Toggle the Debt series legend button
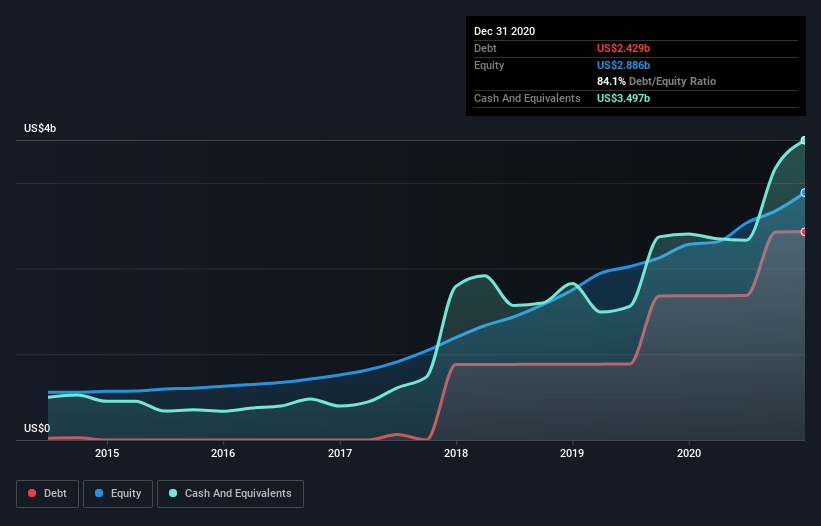The height and width of the screenshot is (526, 821). pyautogui.click(x=48, y=494)
